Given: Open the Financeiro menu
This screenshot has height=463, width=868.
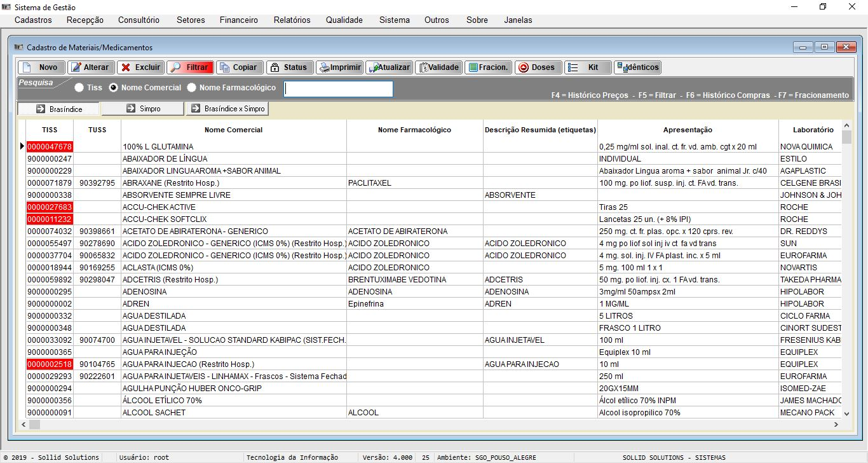Looking at the screenshot, I should 239,20.
